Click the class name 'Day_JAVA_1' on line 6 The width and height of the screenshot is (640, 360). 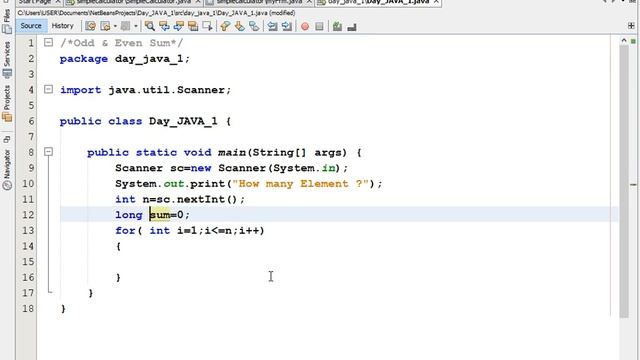183,121
